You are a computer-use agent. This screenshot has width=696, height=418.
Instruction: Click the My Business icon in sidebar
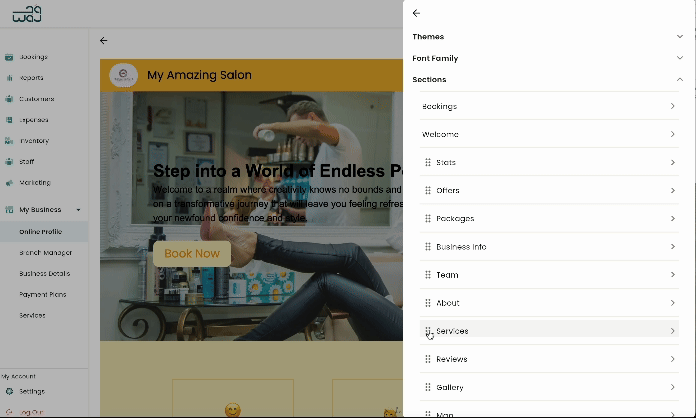tap(9, 209)
